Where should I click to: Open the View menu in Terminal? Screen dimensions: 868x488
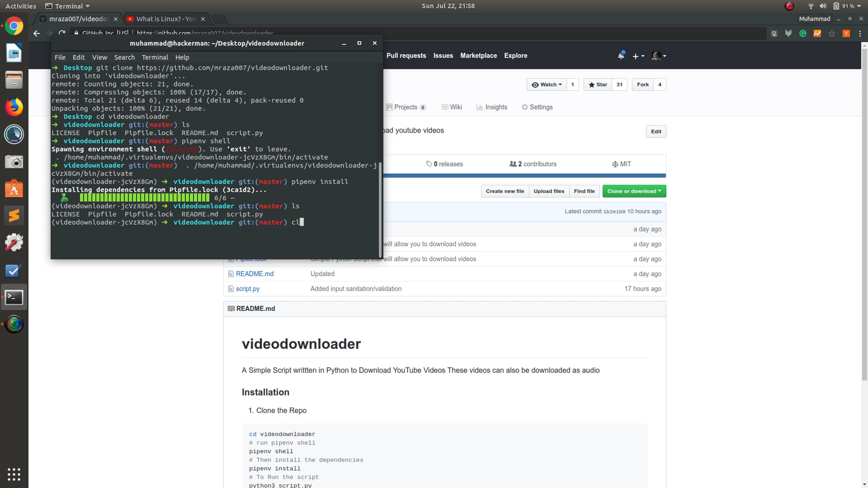[99, 57]
